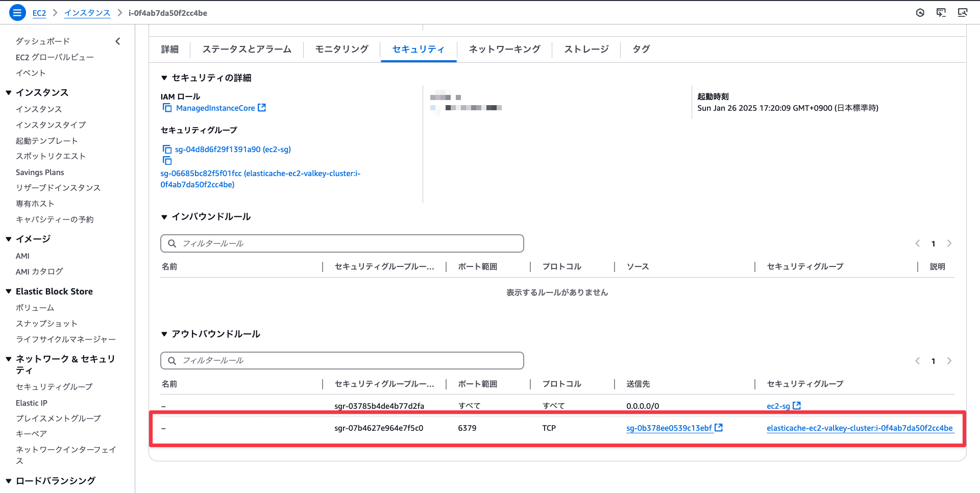
Task: Open キーペア in sidebar
Action: 31,434
